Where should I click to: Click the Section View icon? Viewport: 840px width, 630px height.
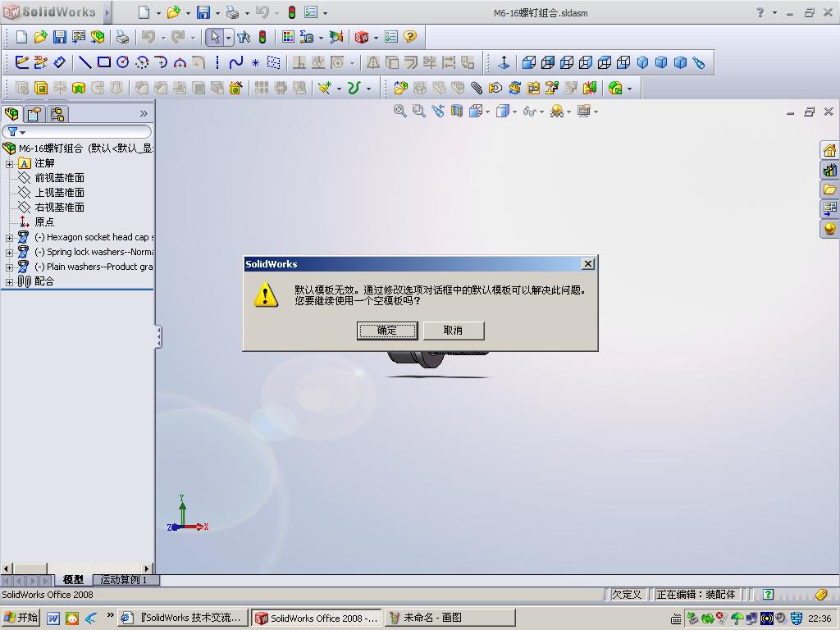[x=456, y=111]
